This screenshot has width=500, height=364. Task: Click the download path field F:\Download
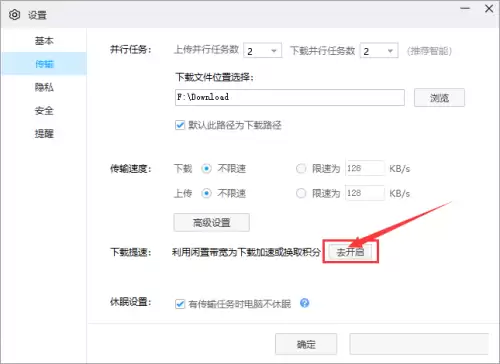[290, 97]
